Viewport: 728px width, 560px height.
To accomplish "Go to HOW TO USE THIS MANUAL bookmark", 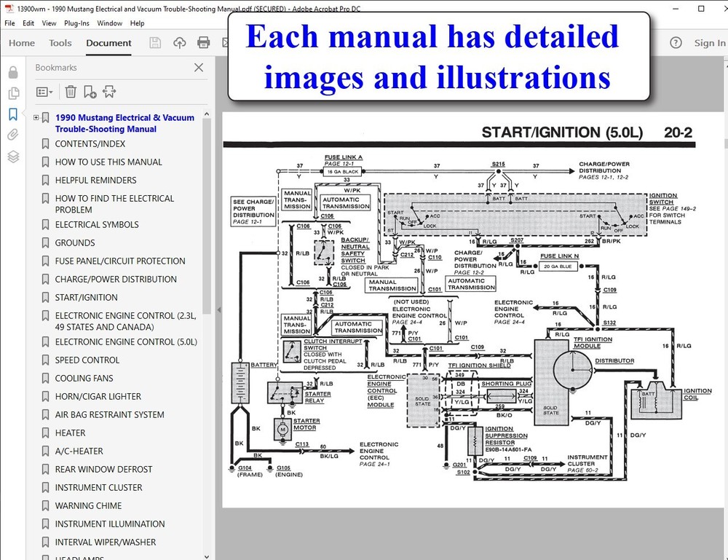I will [x=108, y=162].
